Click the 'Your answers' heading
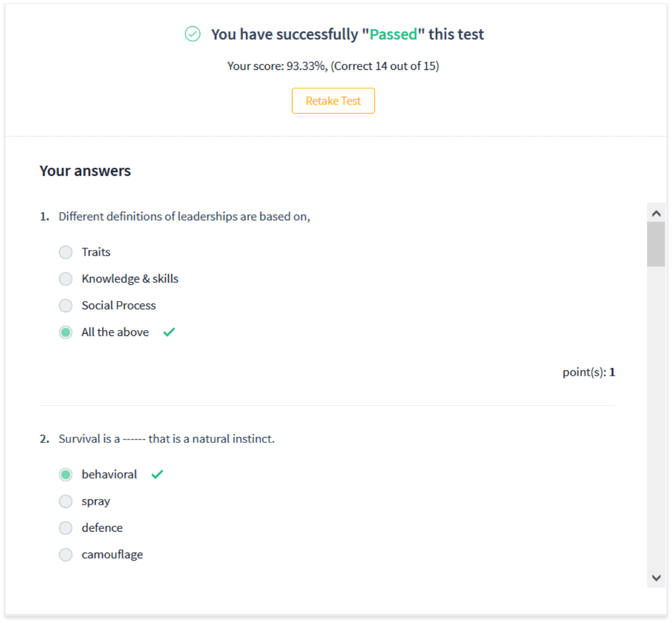 [85, 170]
